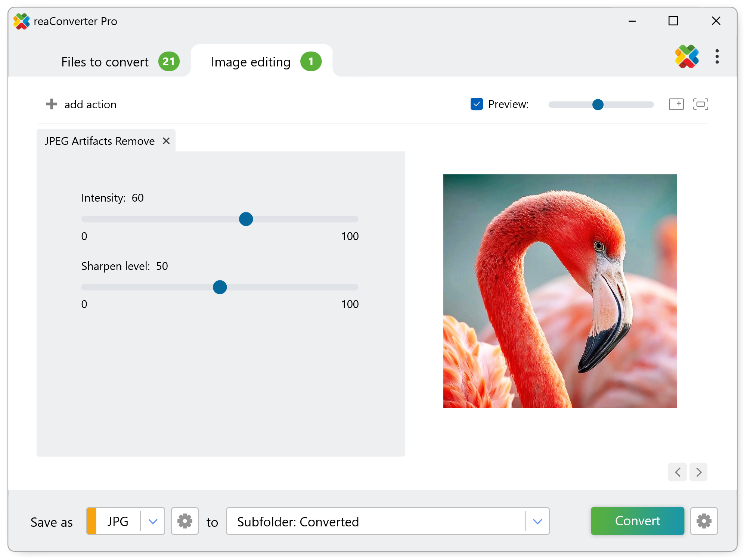
Task: Start conversion with the Convert button
Action: (x=637, y=521)
